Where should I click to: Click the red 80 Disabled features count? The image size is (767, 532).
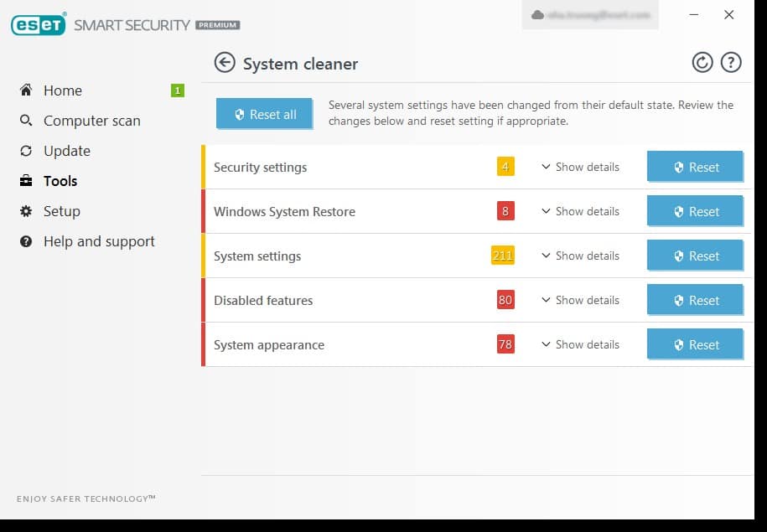click(x=505, y=300)
